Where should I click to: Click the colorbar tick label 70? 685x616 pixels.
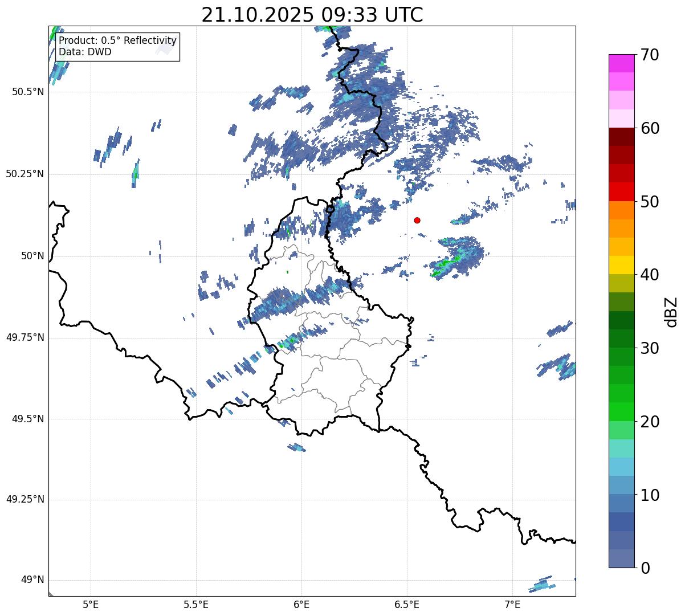(650, 55)
